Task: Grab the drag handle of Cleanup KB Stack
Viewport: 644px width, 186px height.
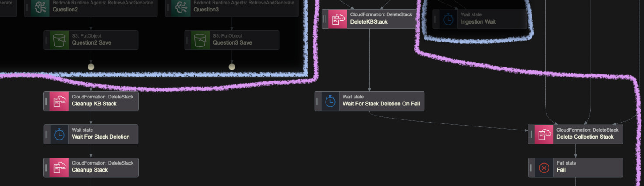Action: coord(46,101)
